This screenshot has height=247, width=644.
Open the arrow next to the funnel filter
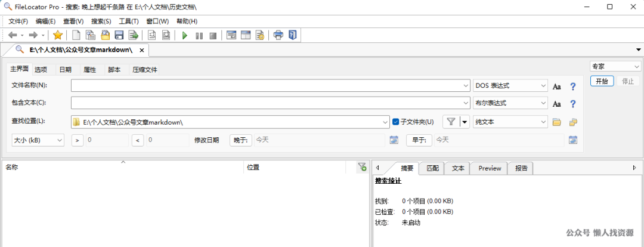[465, 122]
